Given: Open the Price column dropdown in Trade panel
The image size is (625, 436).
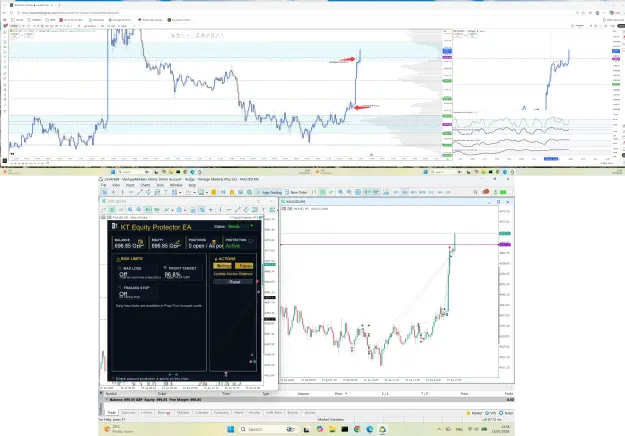Looking at the screenshot, I should [x=346, y=393].
